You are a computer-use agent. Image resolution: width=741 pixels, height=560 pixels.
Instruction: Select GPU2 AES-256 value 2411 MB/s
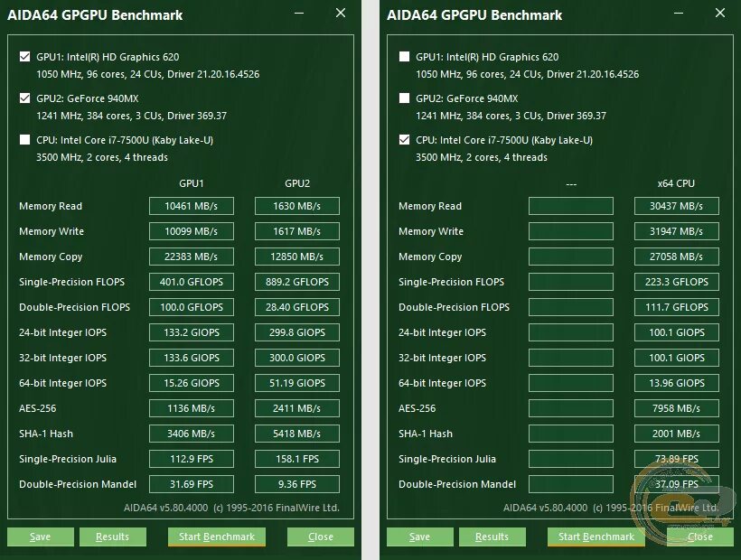(296, 408)
